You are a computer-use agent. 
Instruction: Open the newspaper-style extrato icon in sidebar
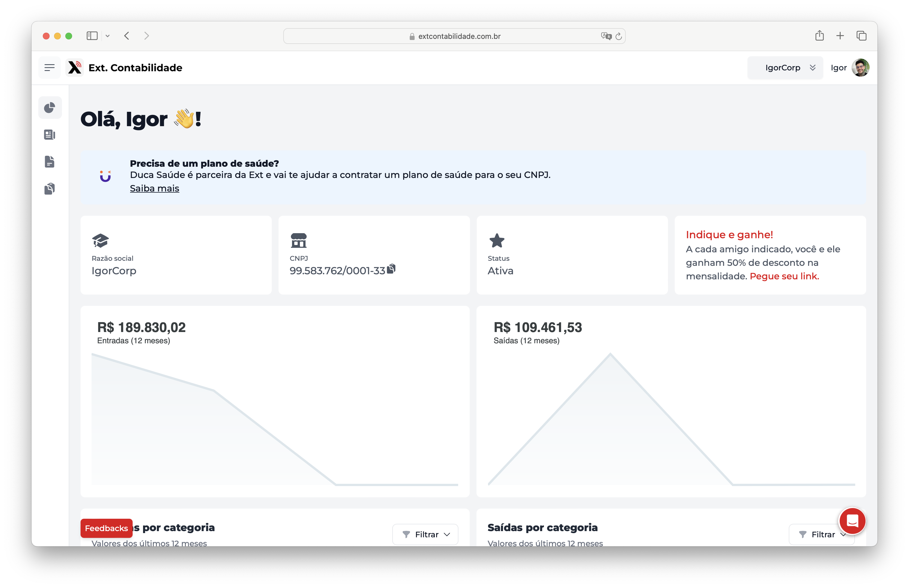(50, 134)
